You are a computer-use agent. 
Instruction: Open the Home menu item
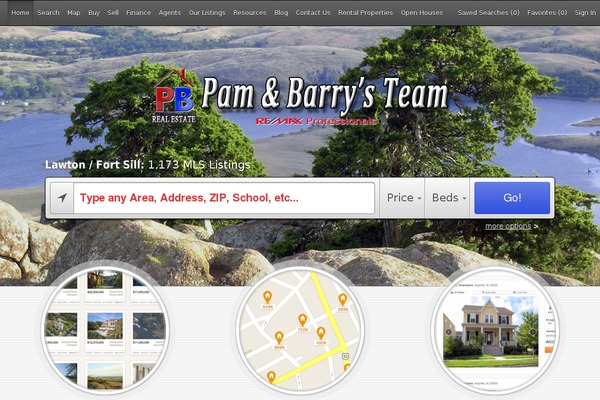pyautogui.click(x=20, y=13)
